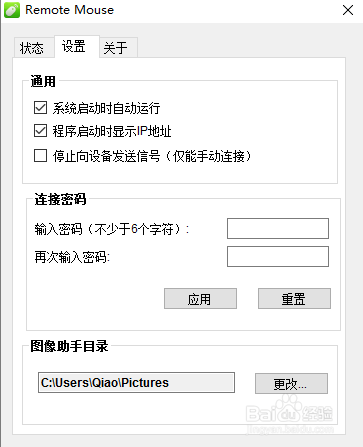This screenshot has height=447, width=363.
Task: Click the 再次输入密码 confirmation field
Action: pyautogui.click(x=278, y=256)
